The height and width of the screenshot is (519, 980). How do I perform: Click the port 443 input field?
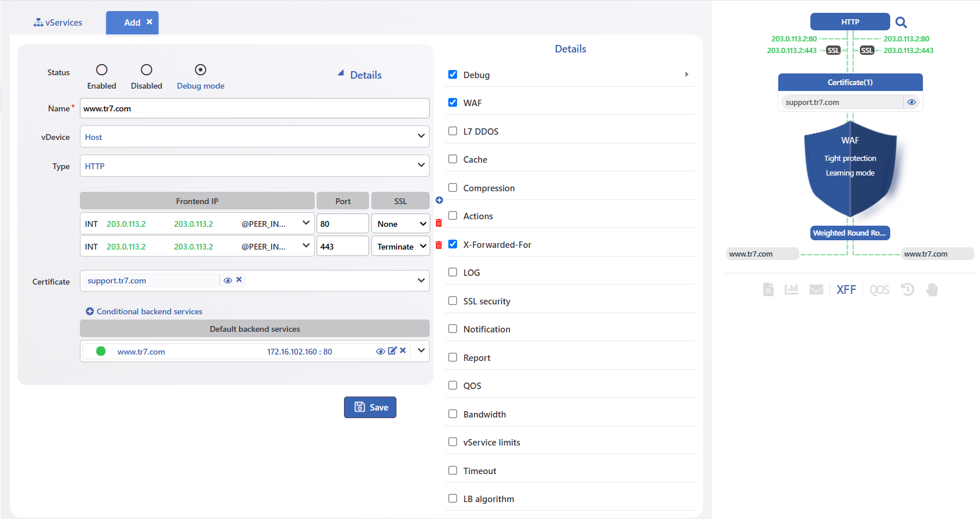click(x=343, y=246)
